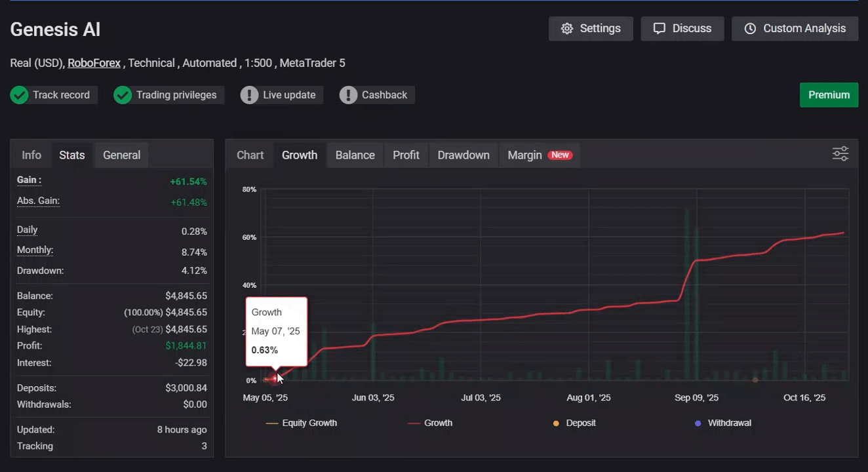868x472 pixels.
Task: Click the Sep 09, '25 axis label
Action: tap(697, 398)
